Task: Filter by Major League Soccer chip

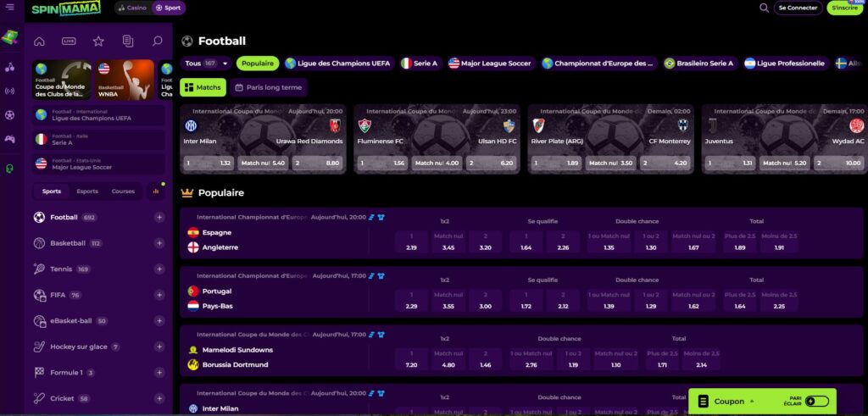Action: [490, 64]
